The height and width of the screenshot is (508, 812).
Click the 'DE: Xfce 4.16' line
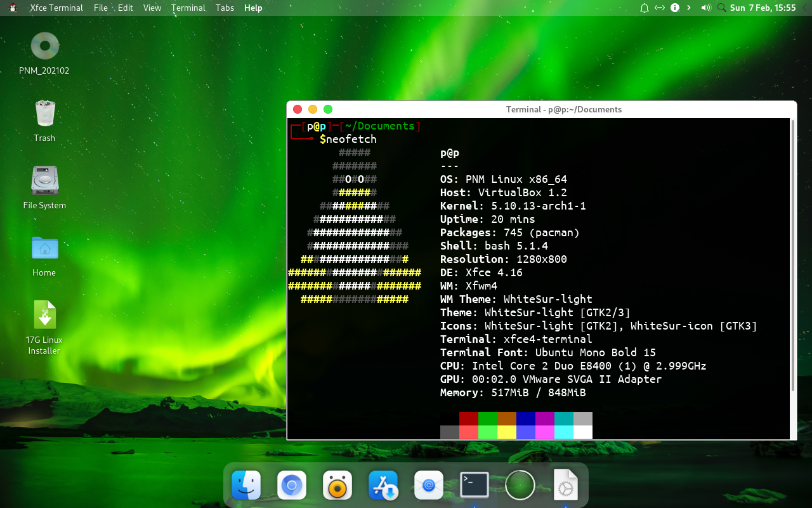coord(481,272)
